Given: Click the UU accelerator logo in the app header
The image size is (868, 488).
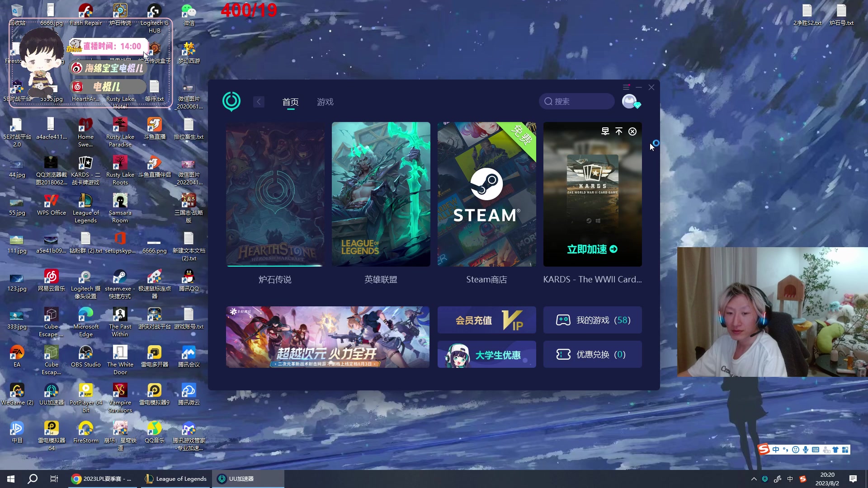Looking at the screenshot, I should [231, 101].
